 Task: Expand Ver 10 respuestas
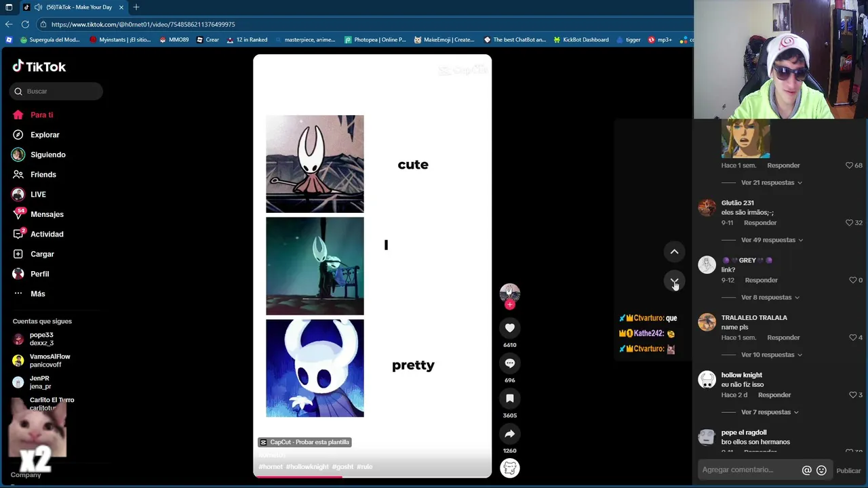tap(772, 354)
